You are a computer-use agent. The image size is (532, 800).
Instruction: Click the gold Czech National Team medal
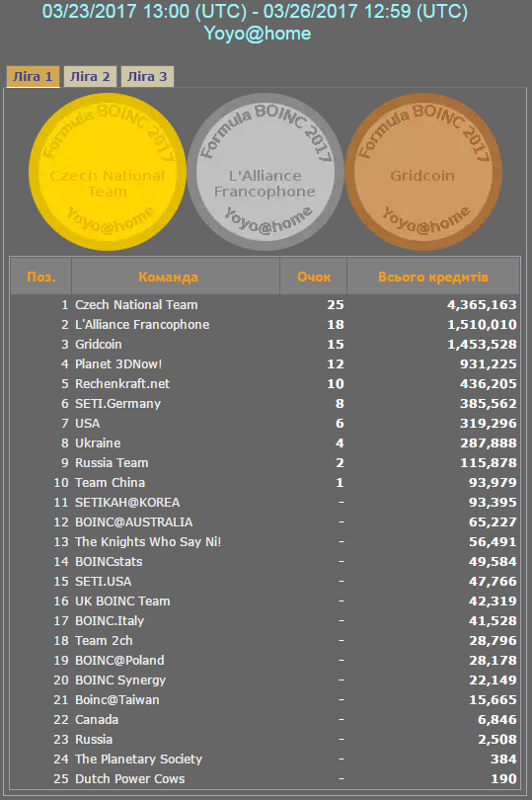108,172
